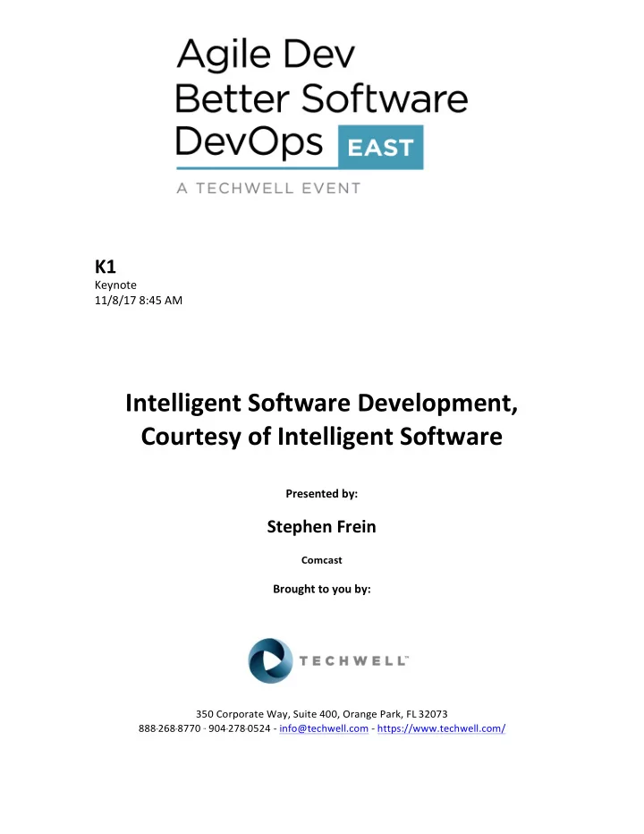The width and height of the screenshot is (644, 834).
Task: Select the 'Comcast' company text
Action: pos(321,560)
